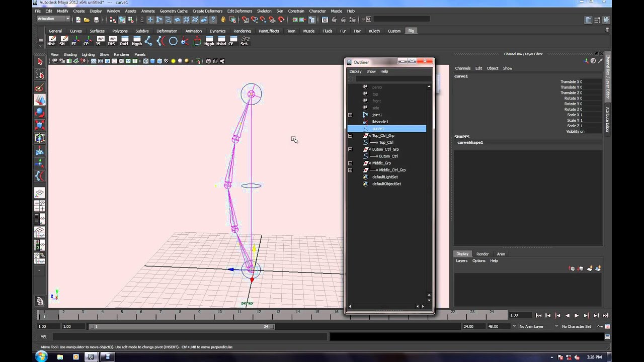Select the IK Handle tool shelf icon
Viewport: 644px width, 362px height.
(160, 41)
